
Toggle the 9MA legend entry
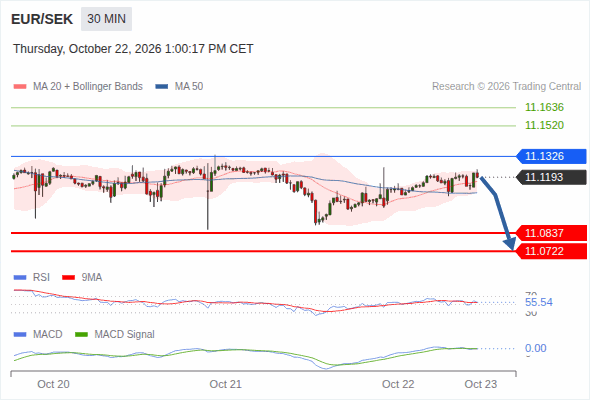coord(82,278)
